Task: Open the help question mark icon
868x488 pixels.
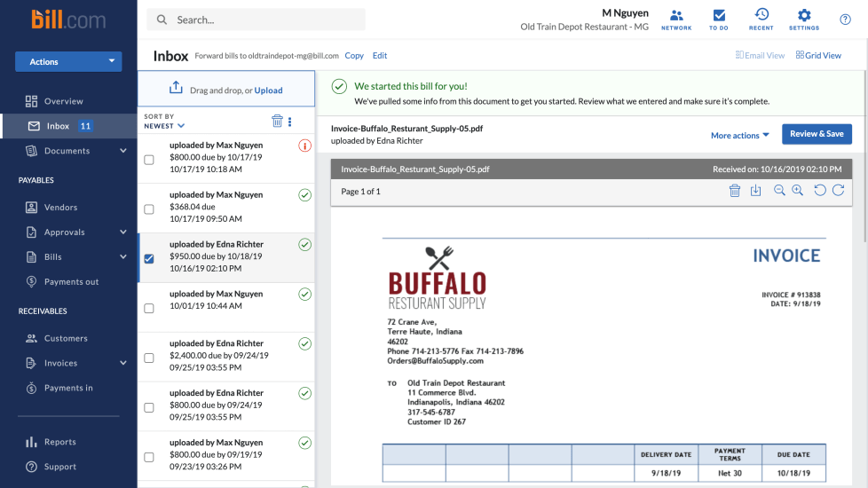Action: pyautogui.click(x=845, y=20)
